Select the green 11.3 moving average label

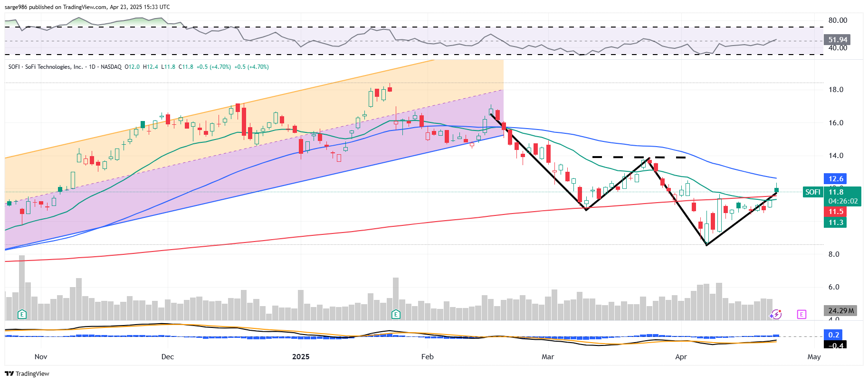pos(836,223)
